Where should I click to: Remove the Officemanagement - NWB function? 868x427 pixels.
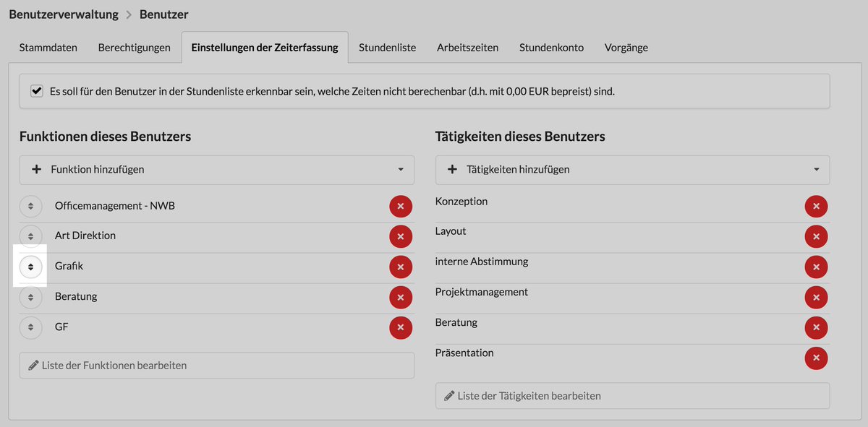click(x=401, y=207)
